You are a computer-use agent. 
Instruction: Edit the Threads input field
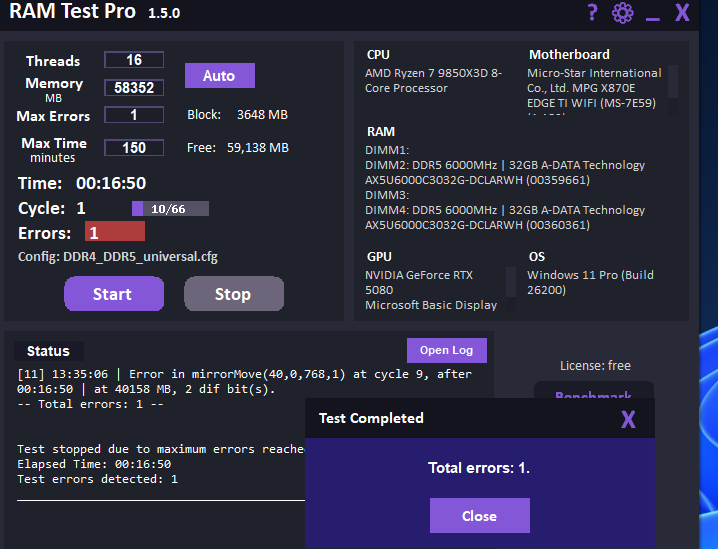134,60
